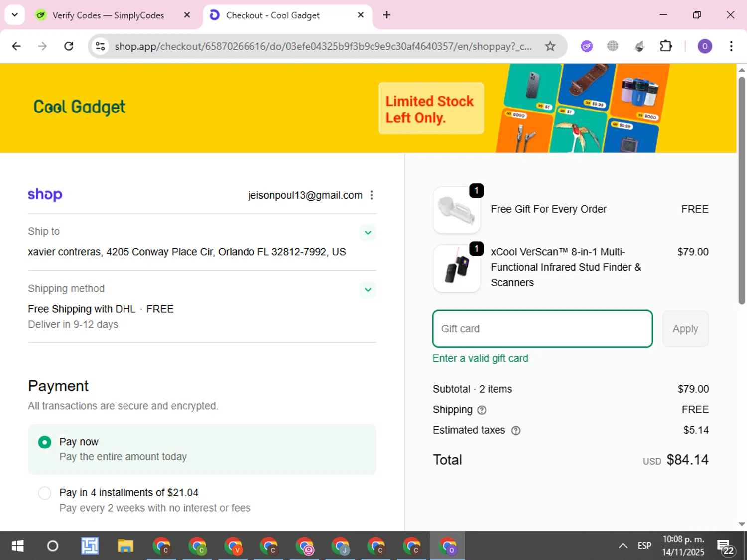
Task: Click the Limited Stock Left Only banner
Action: click(431, 109)
